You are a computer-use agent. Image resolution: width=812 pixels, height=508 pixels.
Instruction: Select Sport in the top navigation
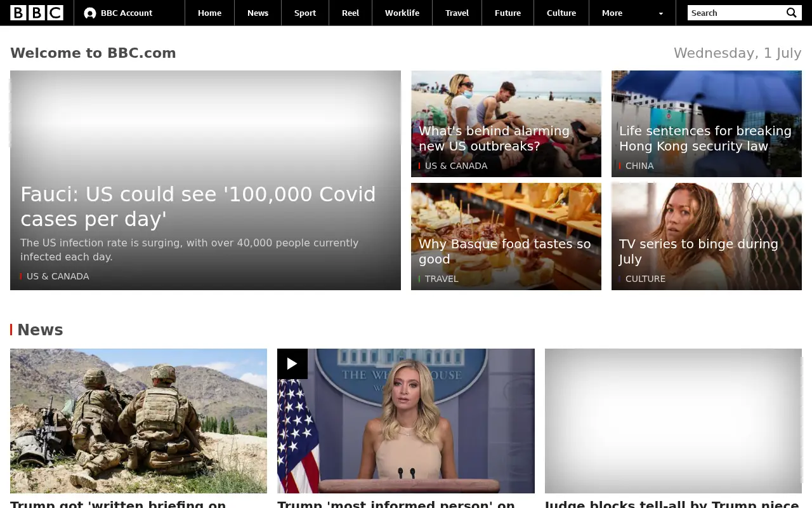click(305, 13)
